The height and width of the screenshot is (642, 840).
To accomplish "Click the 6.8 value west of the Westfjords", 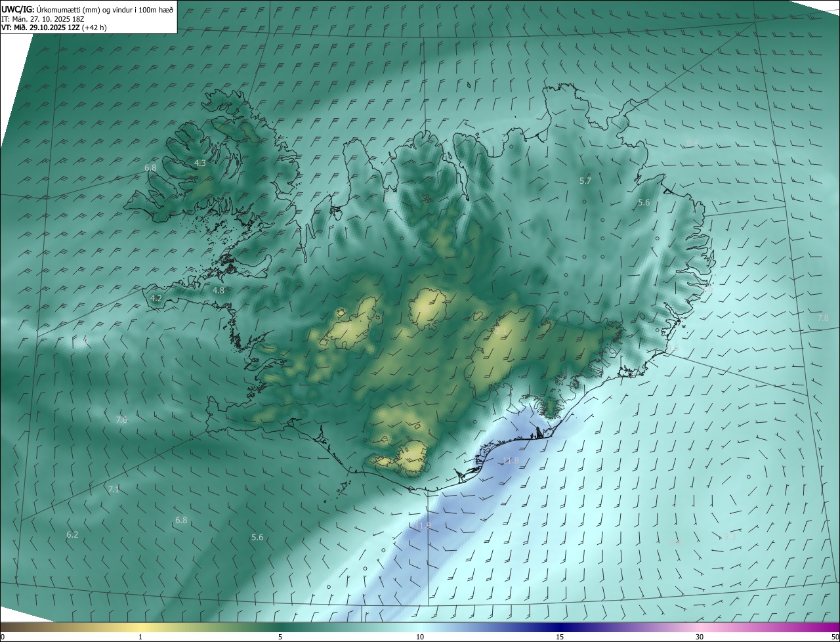I will [x=150, y=168].
